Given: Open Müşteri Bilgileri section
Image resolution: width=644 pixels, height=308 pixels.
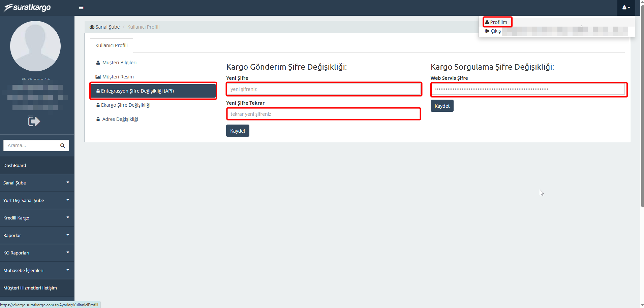Looking at the screenshot, I should click(119, 63).
